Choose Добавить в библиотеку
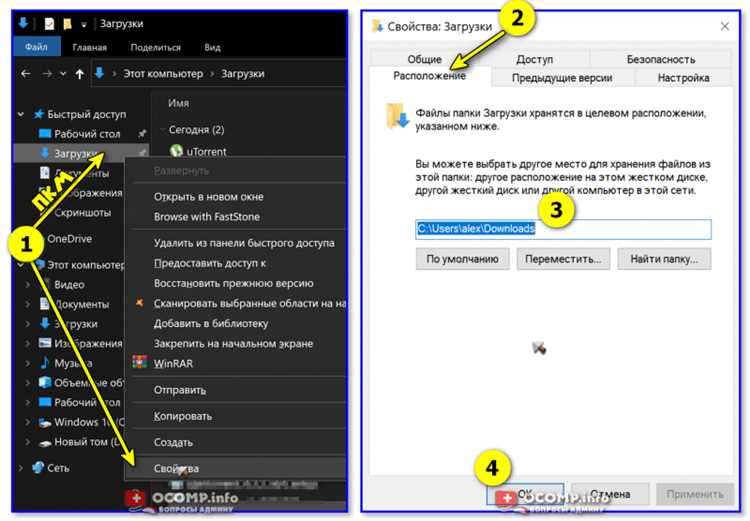The width and height of the screenshot is (750, 521). [210, 323]
